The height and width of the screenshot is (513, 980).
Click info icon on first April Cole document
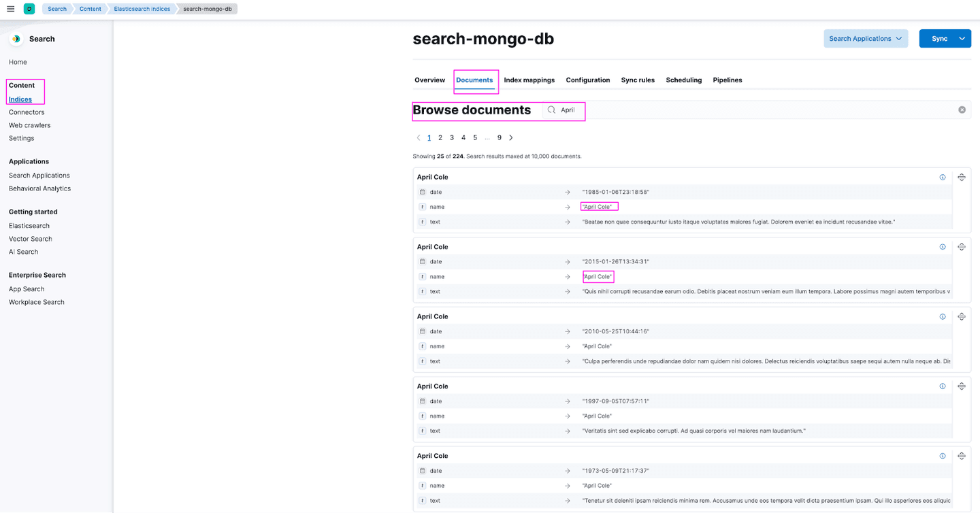point(943,177)
